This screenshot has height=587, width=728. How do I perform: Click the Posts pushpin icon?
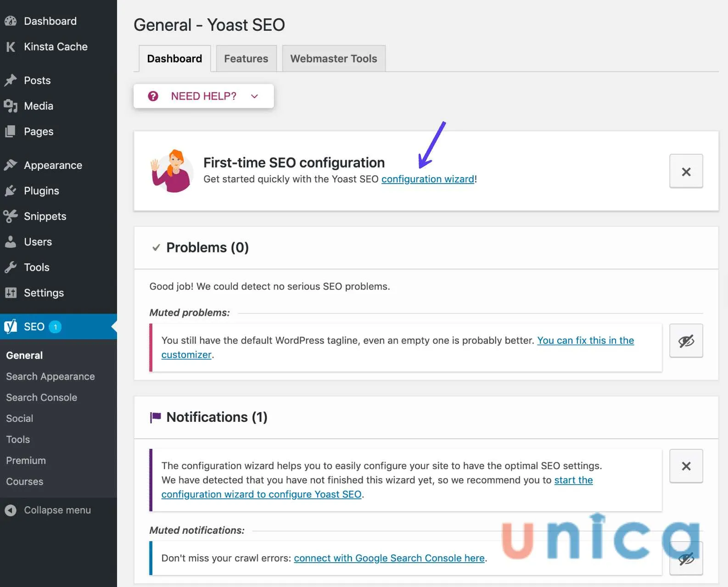[x=11, y=80]
